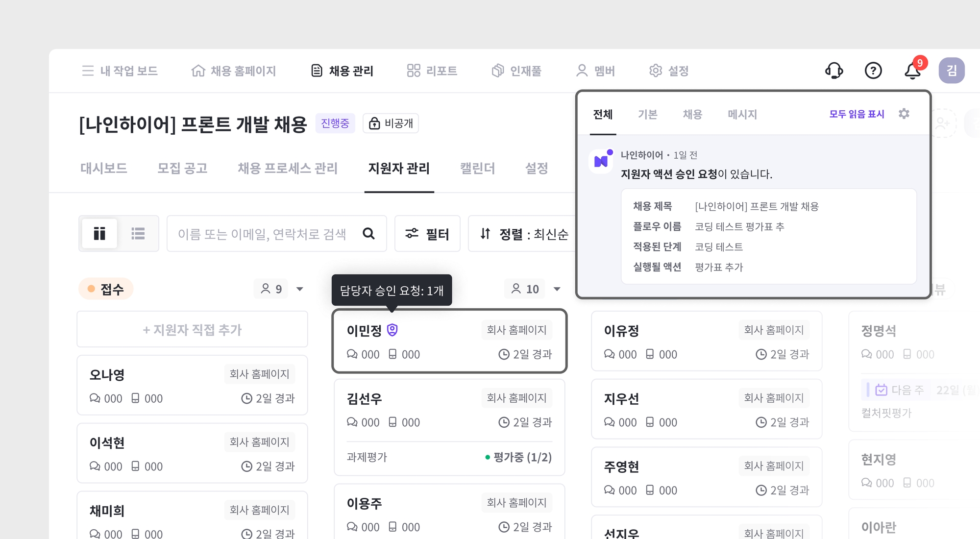Open the help question mark icon

coord(873,71)
